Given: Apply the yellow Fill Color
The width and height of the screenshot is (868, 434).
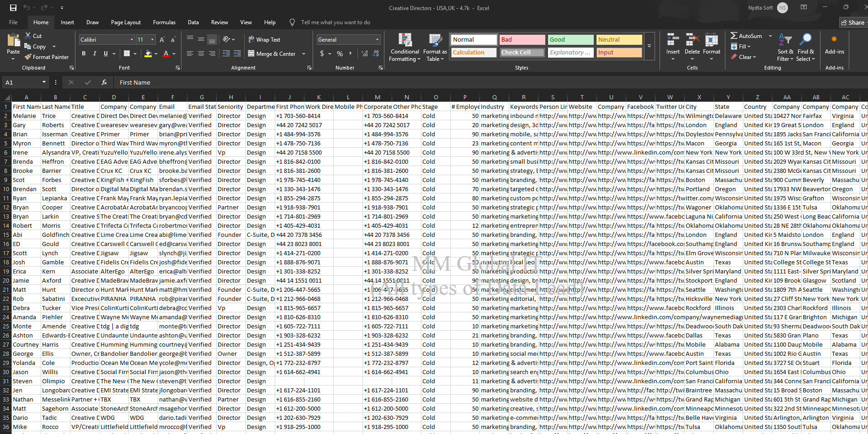Looking at the screenshot, I should click(x=148, y=54).
